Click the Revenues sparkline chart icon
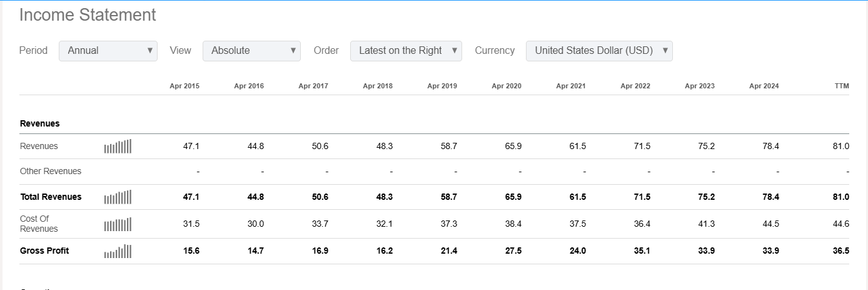 tap(118, 147)
